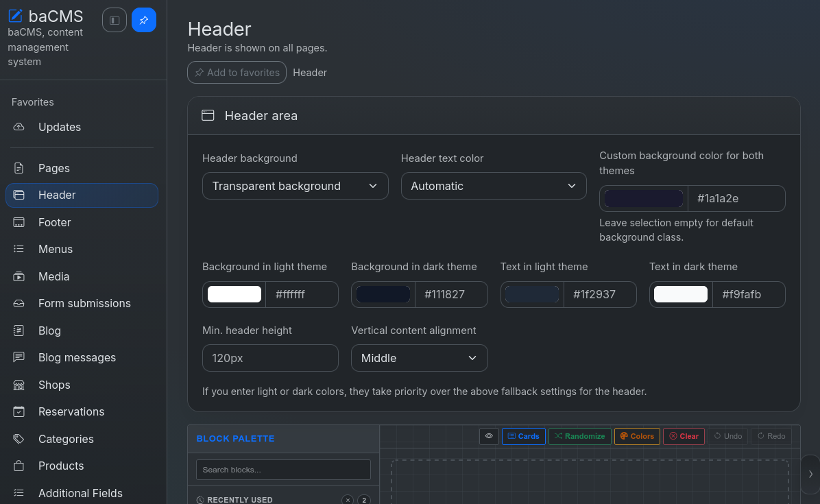Click the blue pin sidebar button

pyautogui.click(x=144, y=21)
